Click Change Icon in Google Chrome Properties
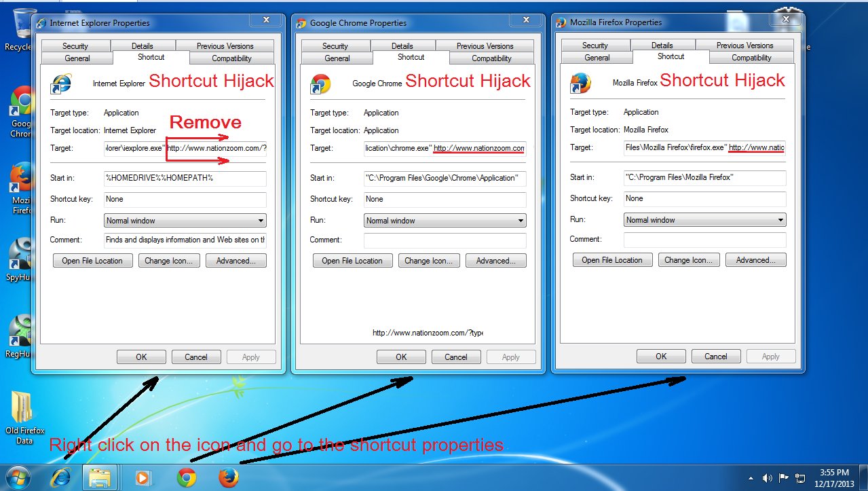 pyautogui.click(x=428, y=261)
